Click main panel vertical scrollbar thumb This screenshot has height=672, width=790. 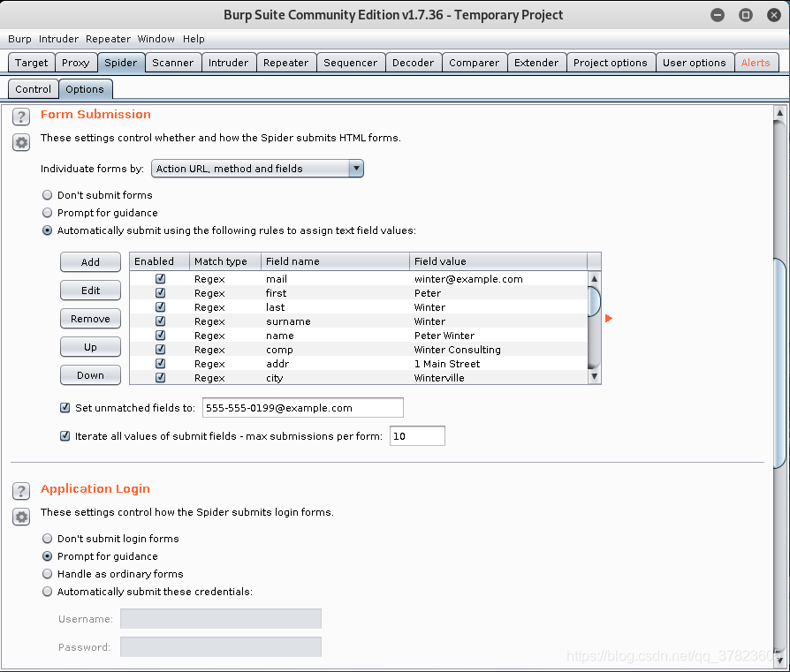pyautogui.click(x=779, y=362)
